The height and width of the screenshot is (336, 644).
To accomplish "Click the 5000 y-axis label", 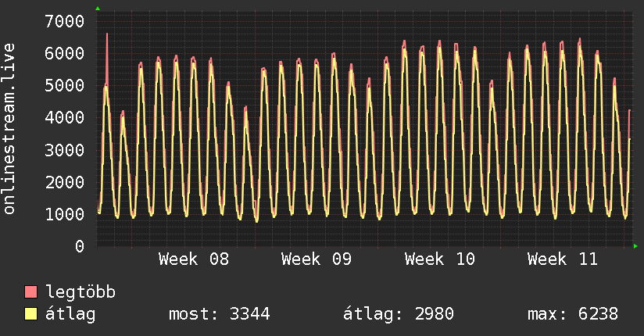I will [65, 85].
